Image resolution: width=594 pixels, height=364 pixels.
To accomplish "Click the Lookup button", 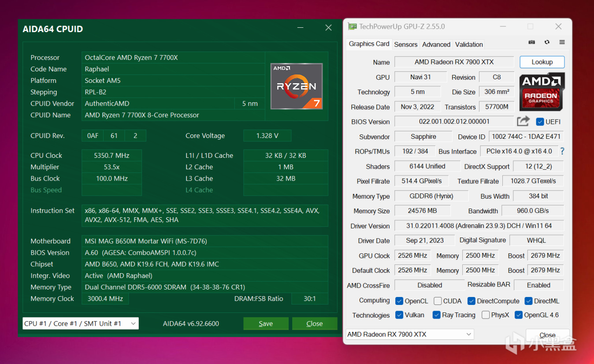I will (x=542, y=62).
